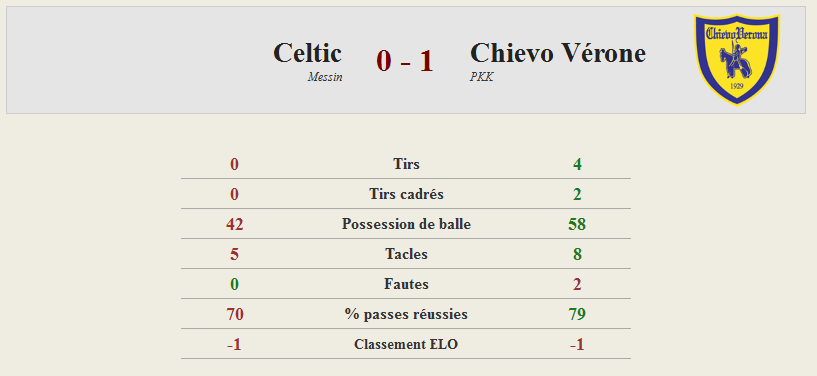Click the Possession de balle label
Image resolution: width=817 pixels, height=376 pixels.
(406, 224)
